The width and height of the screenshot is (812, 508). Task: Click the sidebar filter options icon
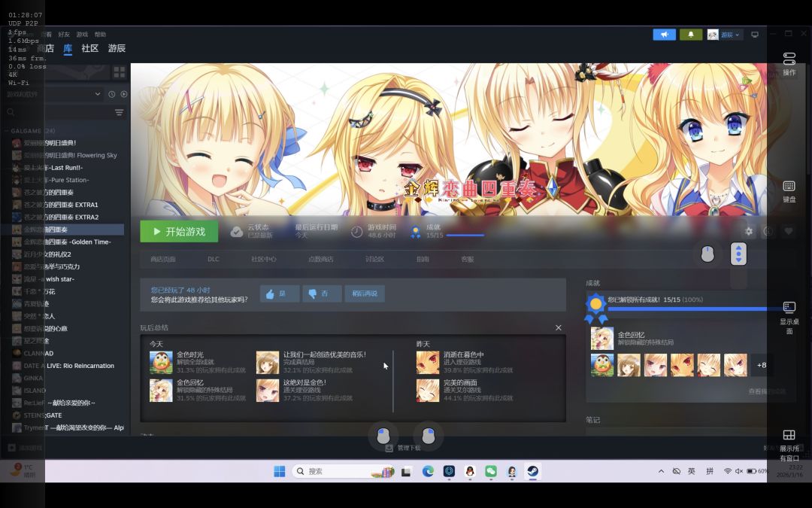(119, 112)
